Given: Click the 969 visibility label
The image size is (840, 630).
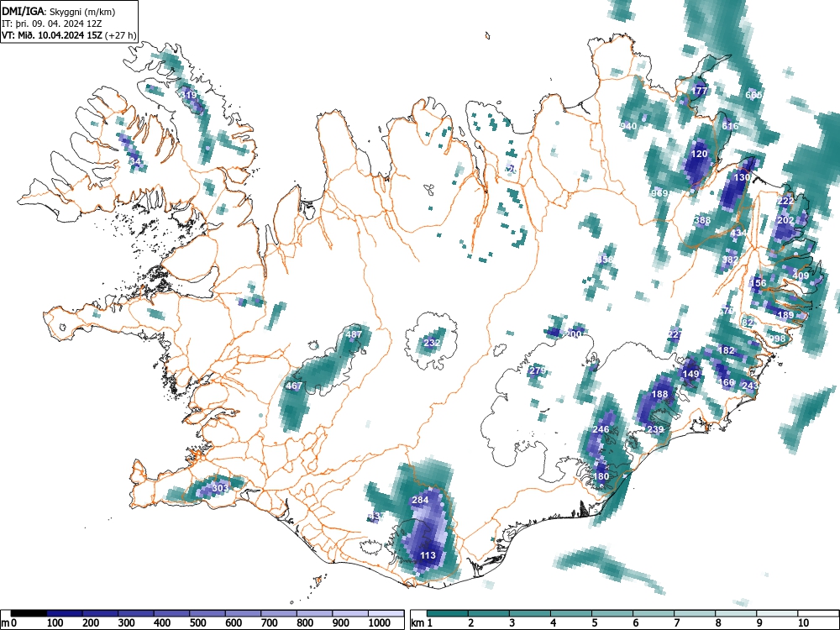Looking at the screenshot, I should coord(659,193).
